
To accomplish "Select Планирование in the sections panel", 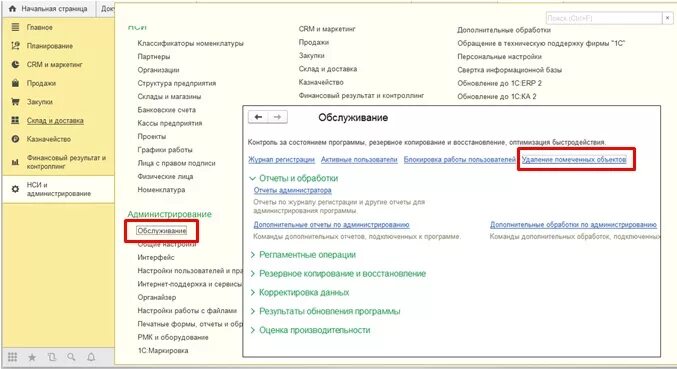I will 50,46.
